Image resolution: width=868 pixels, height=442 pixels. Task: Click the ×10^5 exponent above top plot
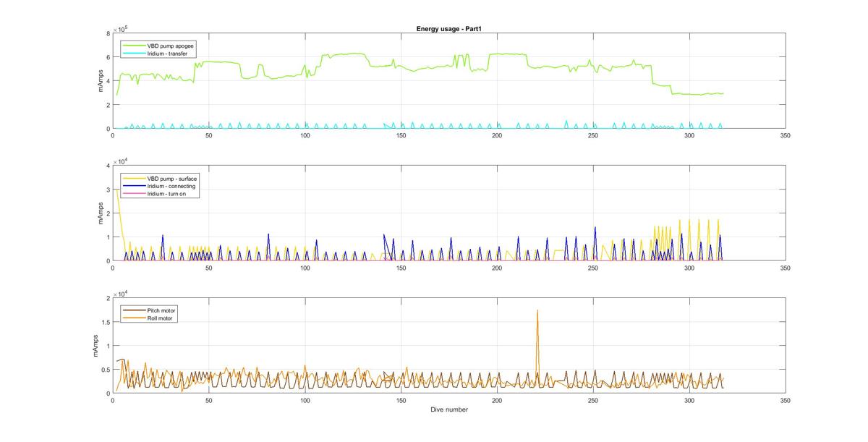121,28
